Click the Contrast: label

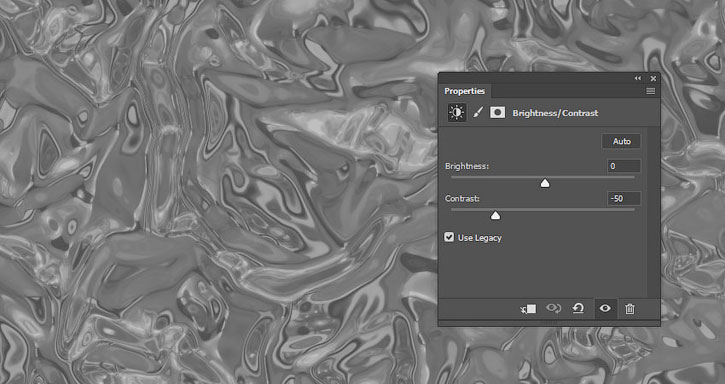462,198
